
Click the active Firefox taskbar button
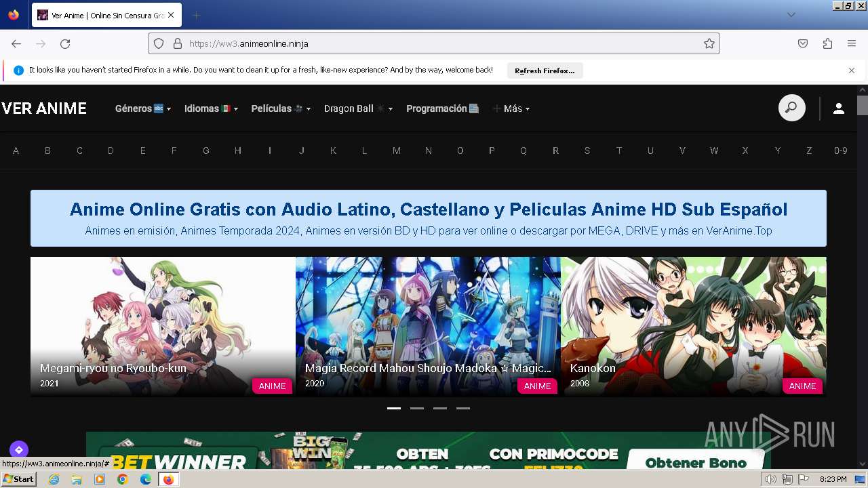pyautogui.click(x=168, y=479)
